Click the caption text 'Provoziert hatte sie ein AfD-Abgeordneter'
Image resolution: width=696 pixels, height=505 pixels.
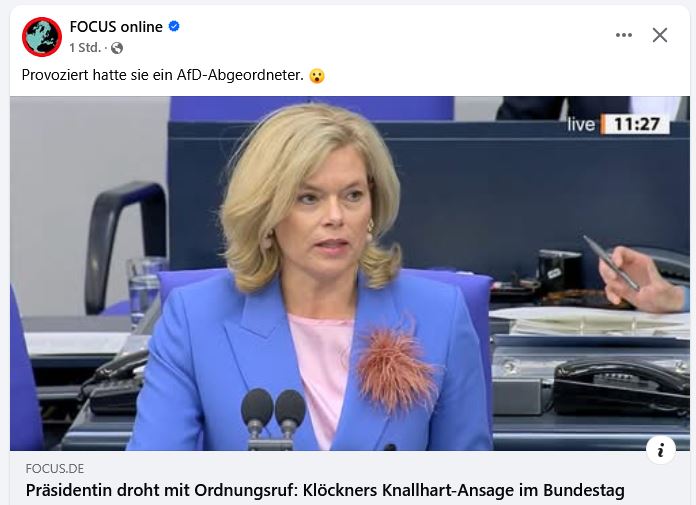tap(162, 75)
